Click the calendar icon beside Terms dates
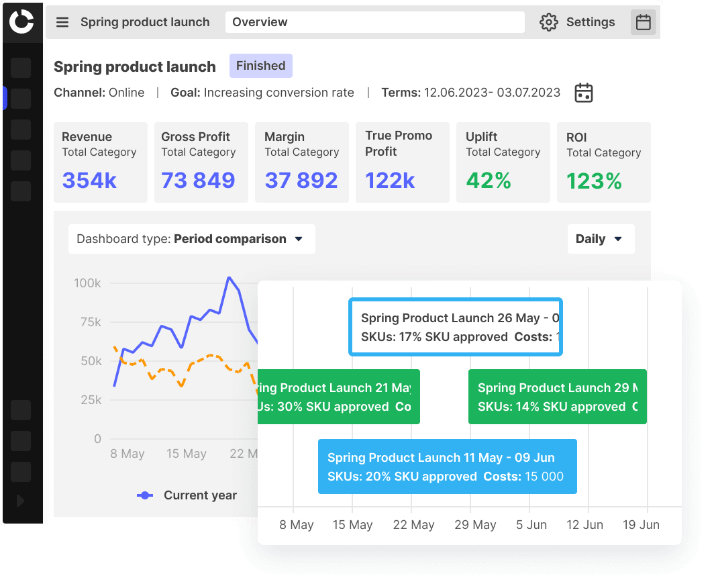This screenshot has width=714, height=588. [x=584, y=93]
